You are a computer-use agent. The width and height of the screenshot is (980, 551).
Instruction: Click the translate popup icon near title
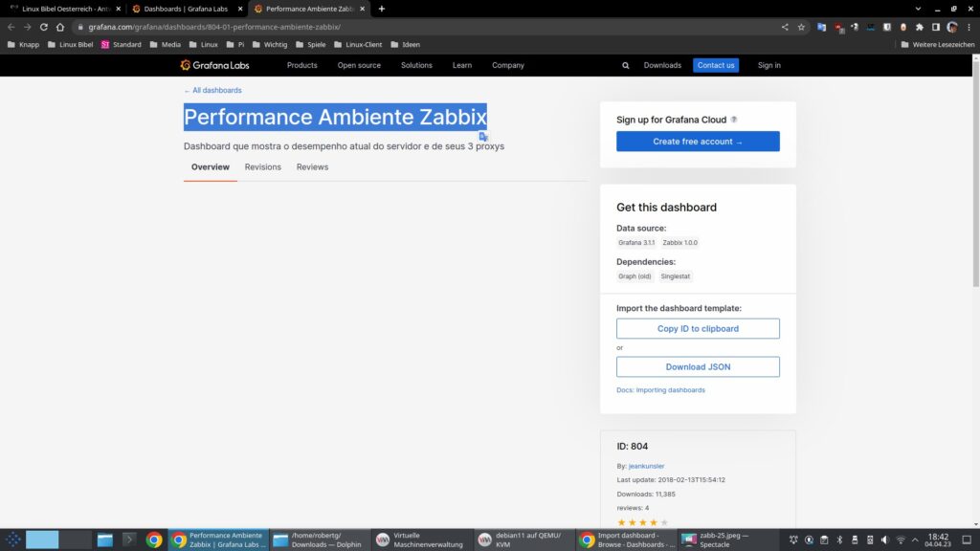click(x=483, y=136)
